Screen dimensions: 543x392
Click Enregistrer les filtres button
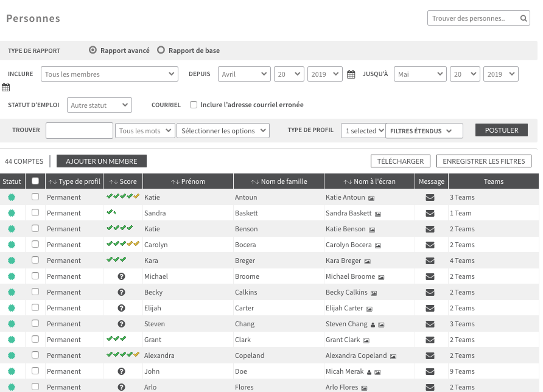484,161
